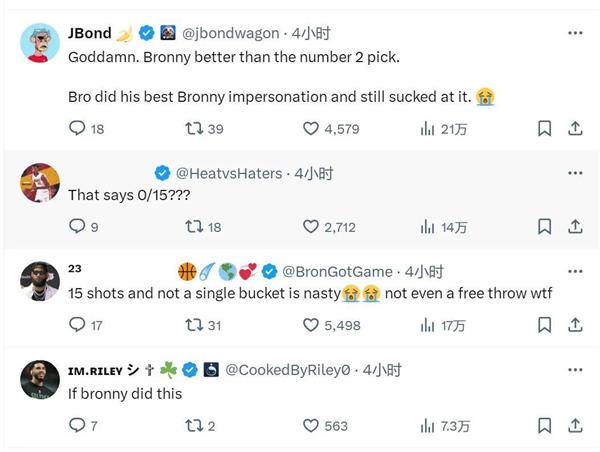Reply to BronGotGame's tweet

[x=77, y=325]
